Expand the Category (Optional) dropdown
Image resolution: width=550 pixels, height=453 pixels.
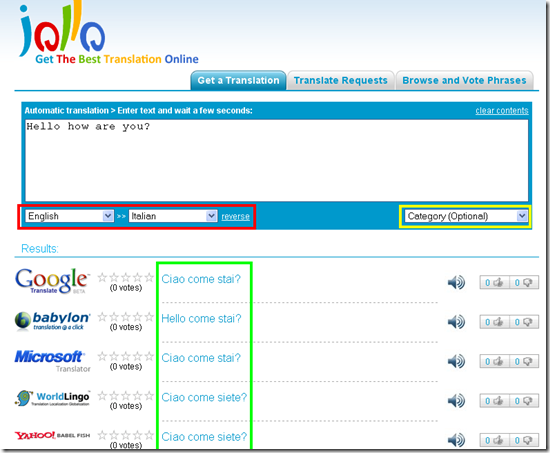pos(466,216)
